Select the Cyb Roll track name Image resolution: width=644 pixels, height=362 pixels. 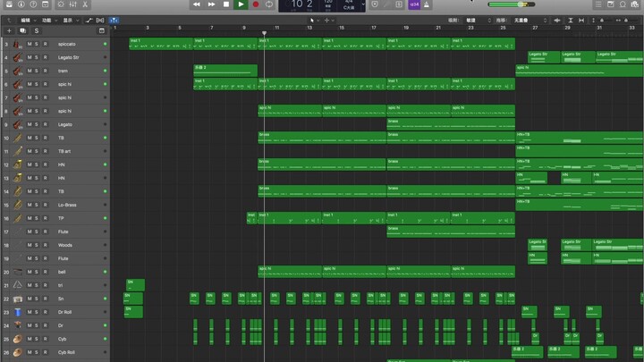pyautogui.click(x=66, y=352)
